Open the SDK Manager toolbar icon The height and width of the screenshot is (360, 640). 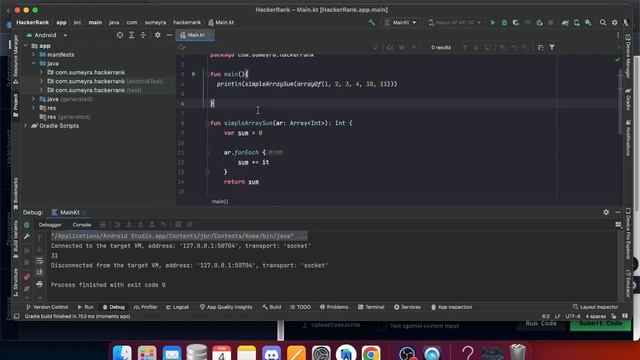pos(588,22)
